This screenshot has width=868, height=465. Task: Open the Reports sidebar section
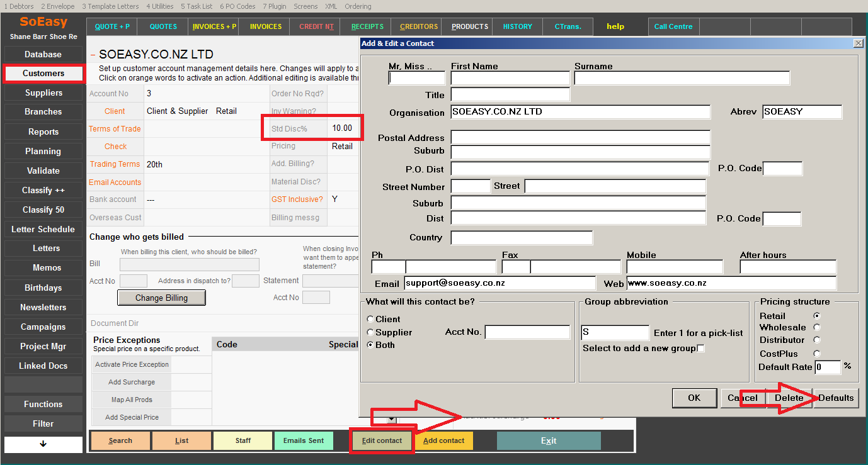[43, 132]
